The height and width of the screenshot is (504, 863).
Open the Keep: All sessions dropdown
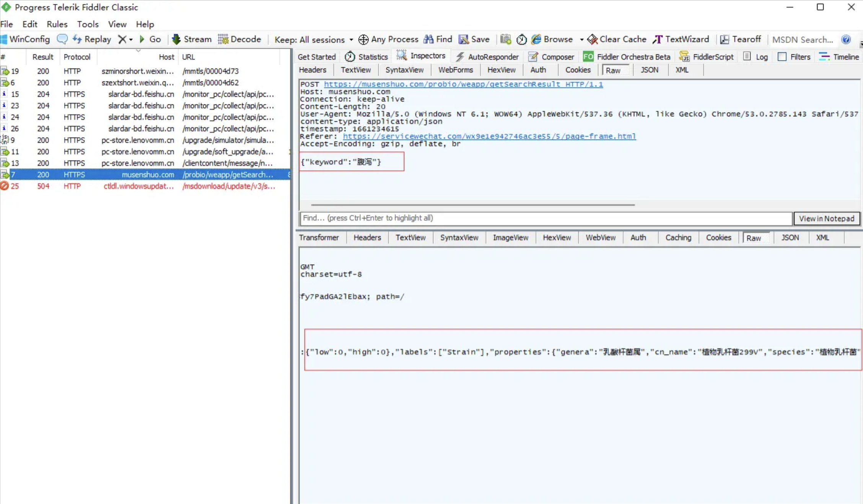click(x=314, y=40)
